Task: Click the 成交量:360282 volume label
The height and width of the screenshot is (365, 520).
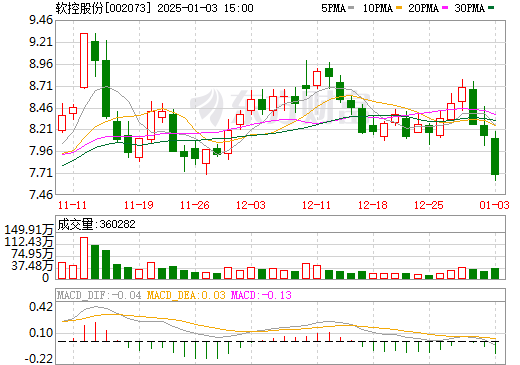Action: pos(96,224)
